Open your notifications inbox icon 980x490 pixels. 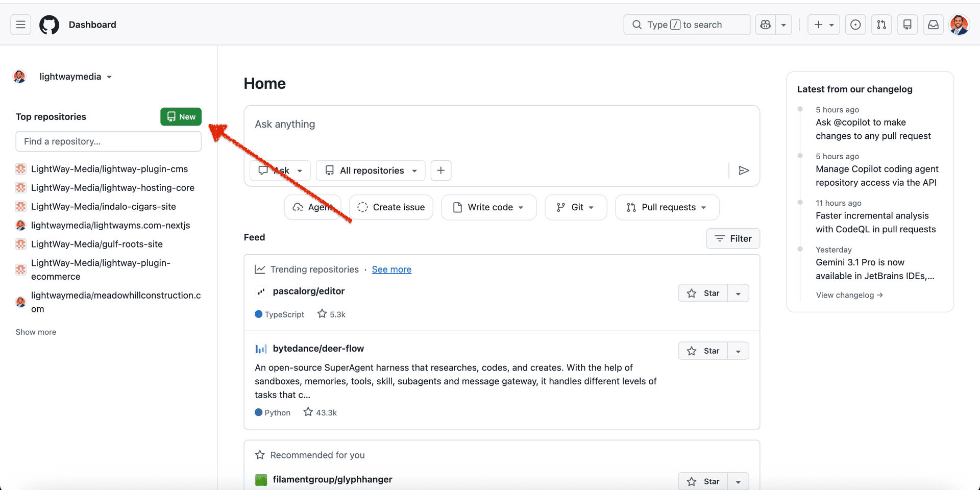(x=933, y=24)
